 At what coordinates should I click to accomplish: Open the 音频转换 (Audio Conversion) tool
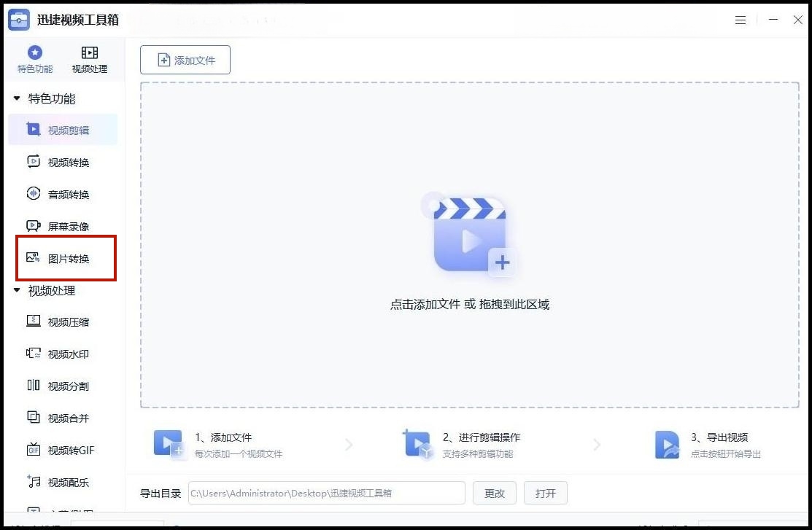tap(64, 194)
